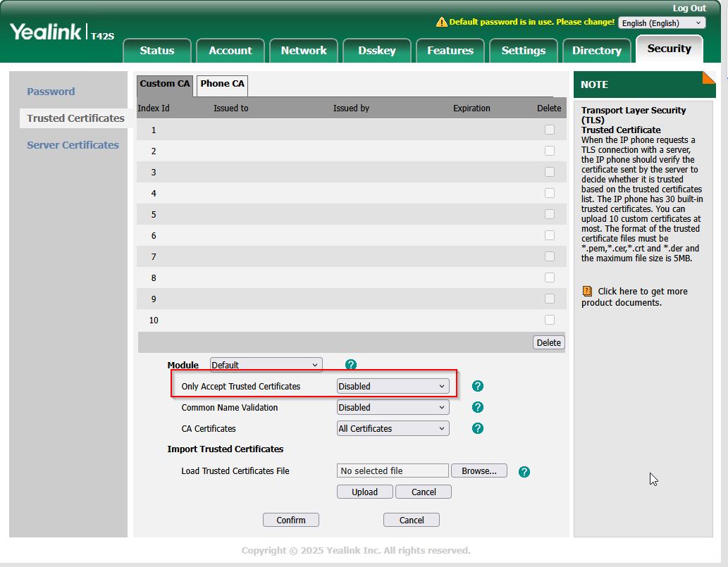The height and width of the screenshot is (567, 728).
Task: Click help icon next to Module dropdown
Action: point(351,365)
